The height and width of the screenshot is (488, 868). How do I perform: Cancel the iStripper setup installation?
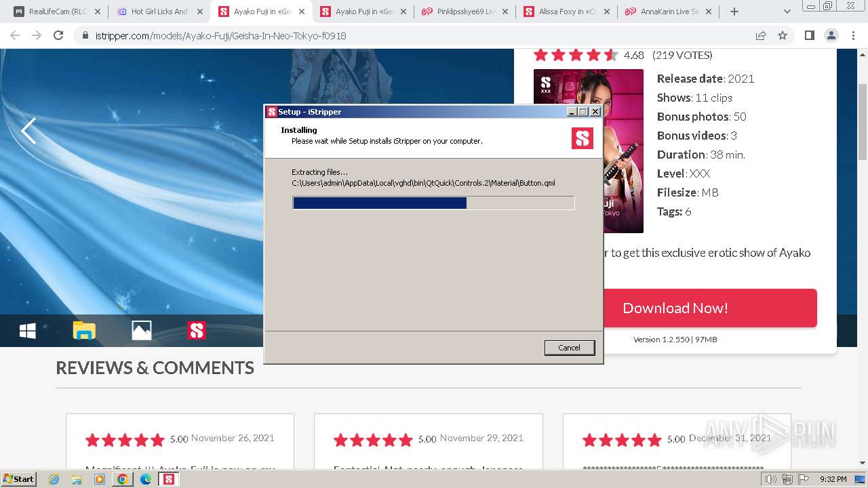tap(569, 348)
